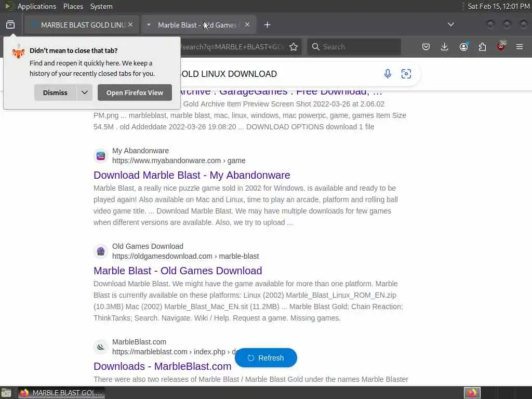Open the Pocket save icon
This screenshot has height=399, width=532.
(426, 47)
